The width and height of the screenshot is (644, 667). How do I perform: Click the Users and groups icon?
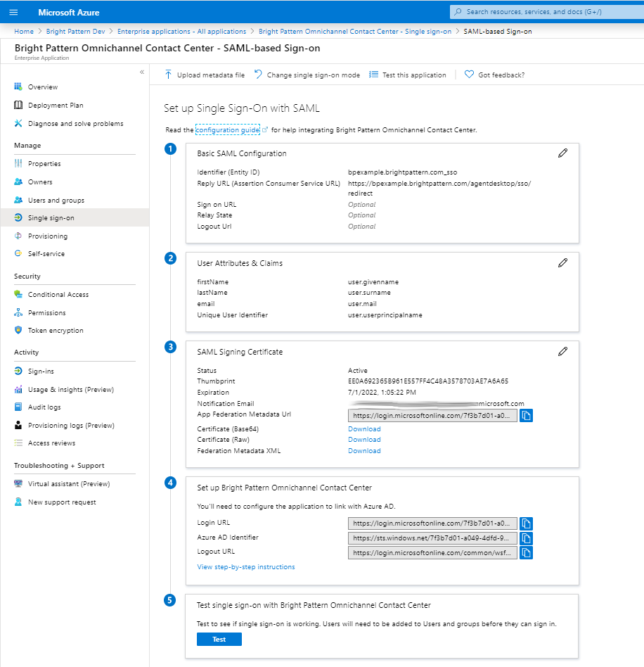18,200
